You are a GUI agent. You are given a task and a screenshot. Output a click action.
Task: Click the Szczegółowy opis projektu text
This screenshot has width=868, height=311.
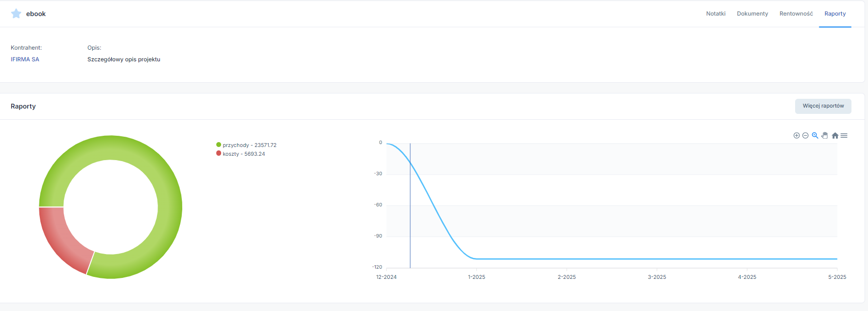click(x=124, y=59)
